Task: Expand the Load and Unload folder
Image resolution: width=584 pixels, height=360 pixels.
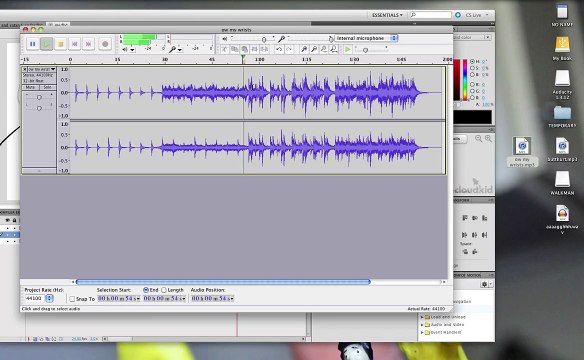Action: click(x=422, y=317)
